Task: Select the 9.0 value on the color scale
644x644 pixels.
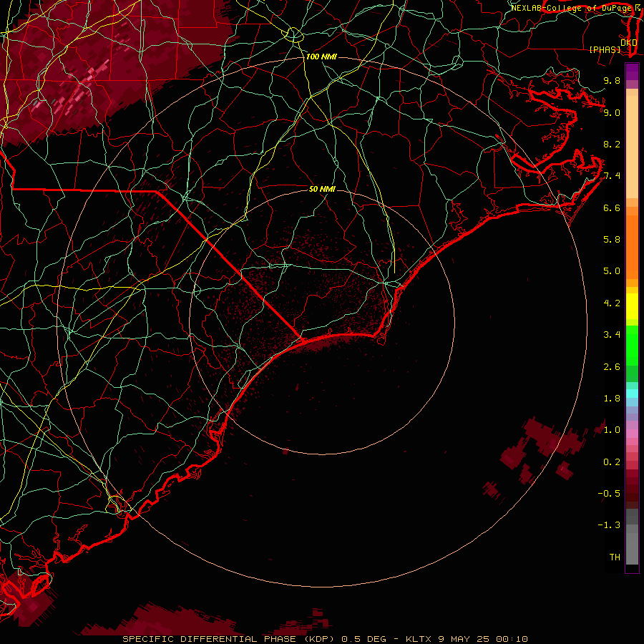Action: click(612, 112)
